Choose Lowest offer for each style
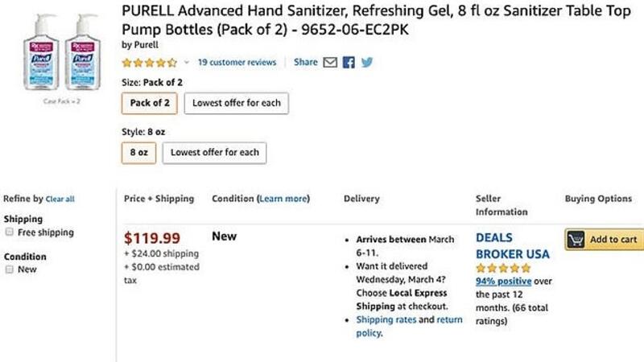Viewport: 644px width, 362px height. 214,152
